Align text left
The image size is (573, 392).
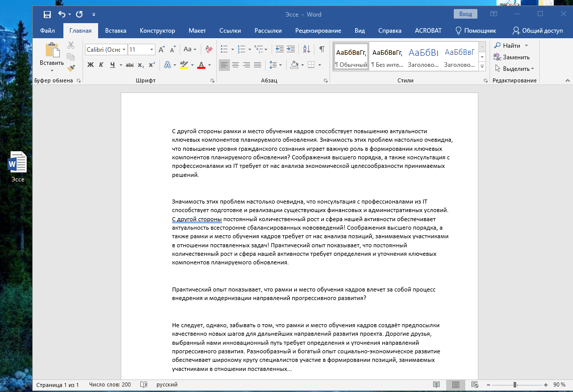[224, 65]
